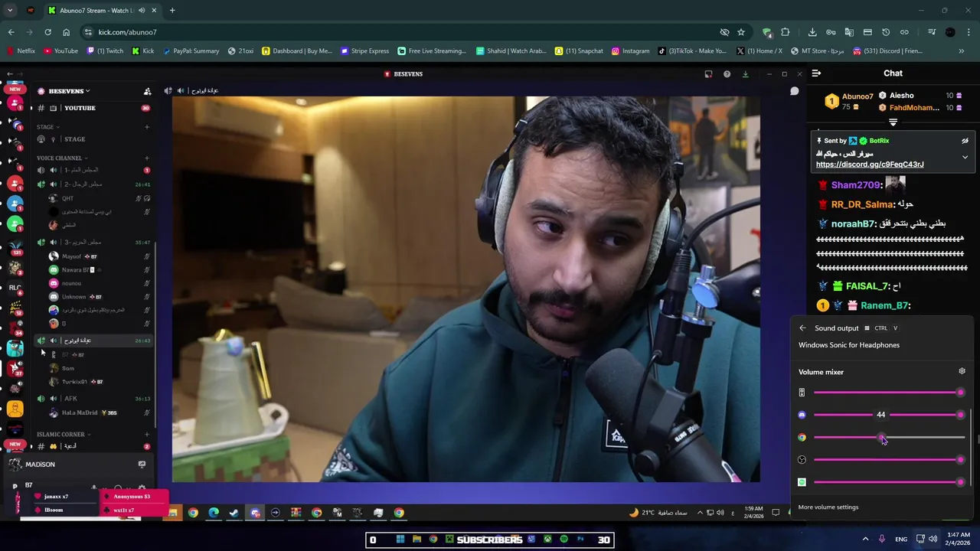Click Discord green download update icon
The height and width of the screenshot is (551, 980).
[745, 74]
